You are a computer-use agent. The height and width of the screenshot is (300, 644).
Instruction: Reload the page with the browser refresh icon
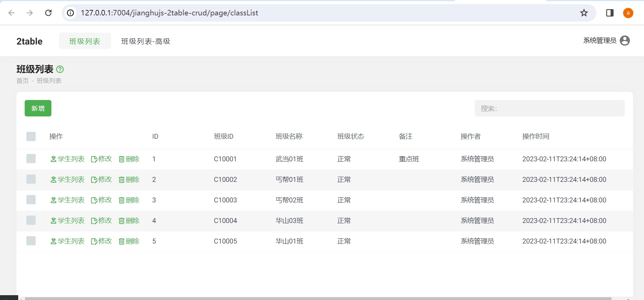[48, 13]
